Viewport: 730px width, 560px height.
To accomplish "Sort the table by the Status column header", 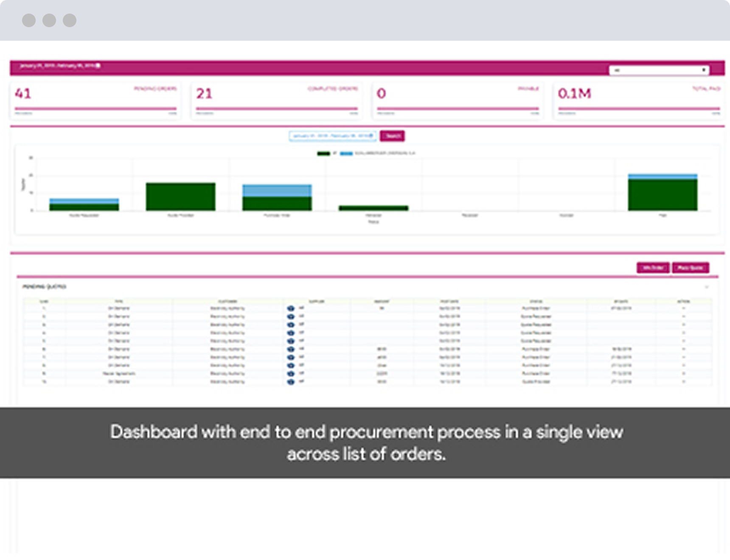I will (x=536, y=301).
